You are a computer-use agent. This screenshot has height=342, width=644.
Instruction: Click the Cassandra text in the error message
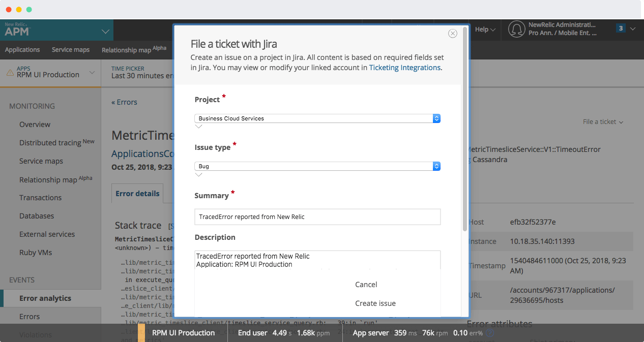[x=490, y=160]
